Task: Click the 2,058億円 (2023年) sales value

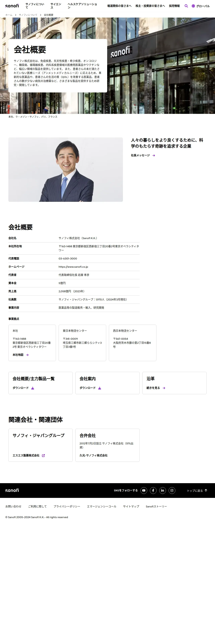Action: 72,291
